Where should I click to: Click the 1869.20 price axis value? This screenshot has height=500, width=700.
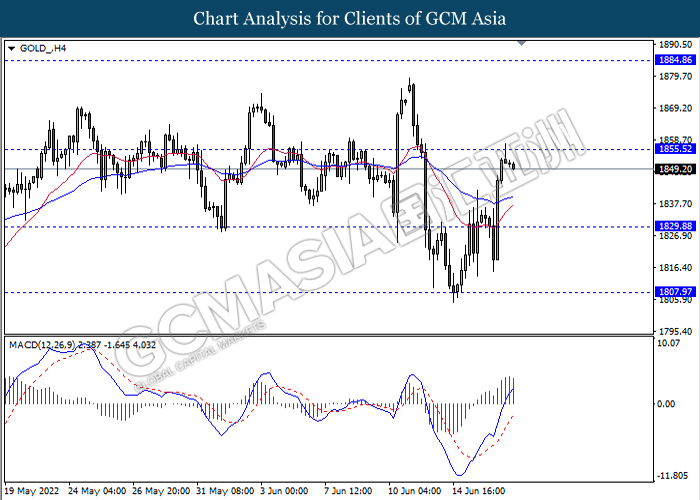676,108
